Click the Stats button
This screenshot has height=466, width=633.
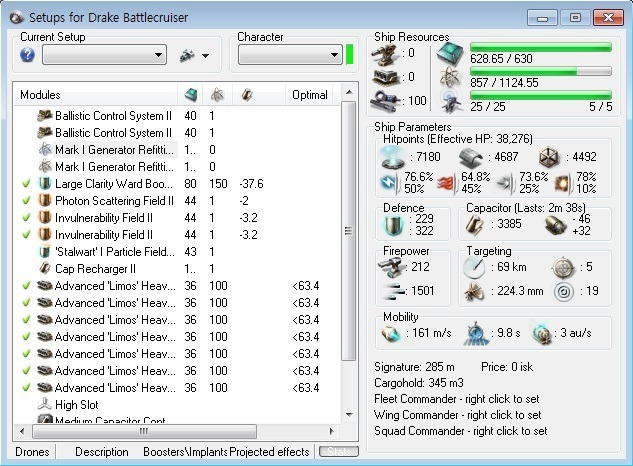coord(339,451)
